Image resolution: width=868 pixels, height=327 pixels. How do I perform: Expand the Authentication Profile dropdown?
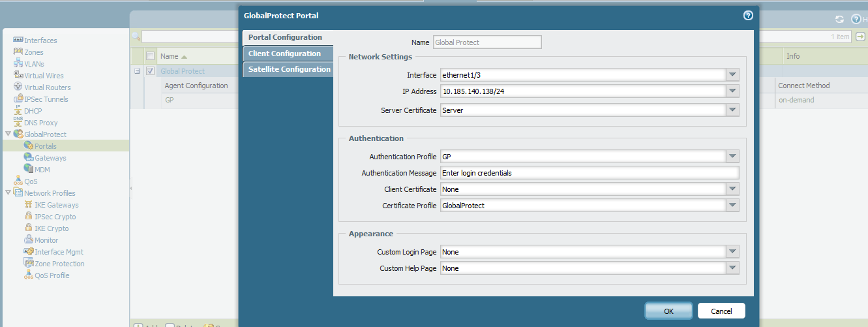pos(733,157)
